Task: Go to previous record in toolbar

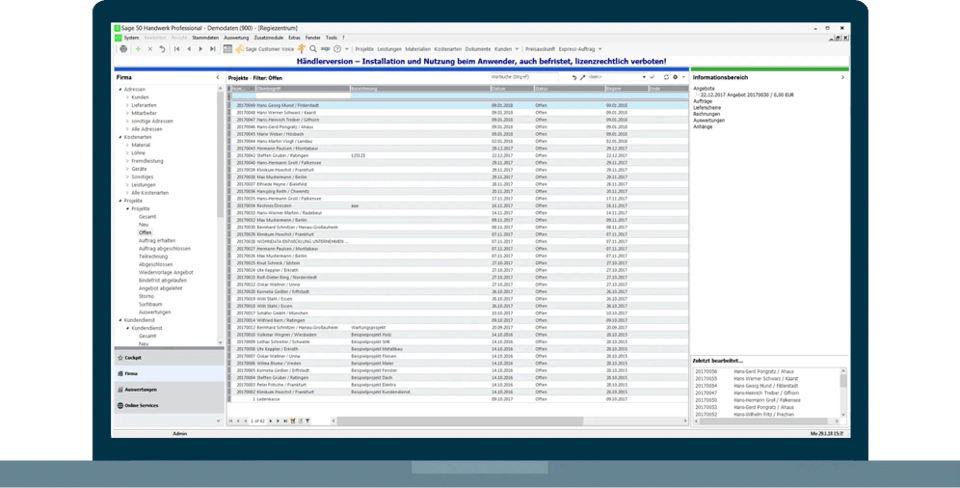Action: (189, 49)
